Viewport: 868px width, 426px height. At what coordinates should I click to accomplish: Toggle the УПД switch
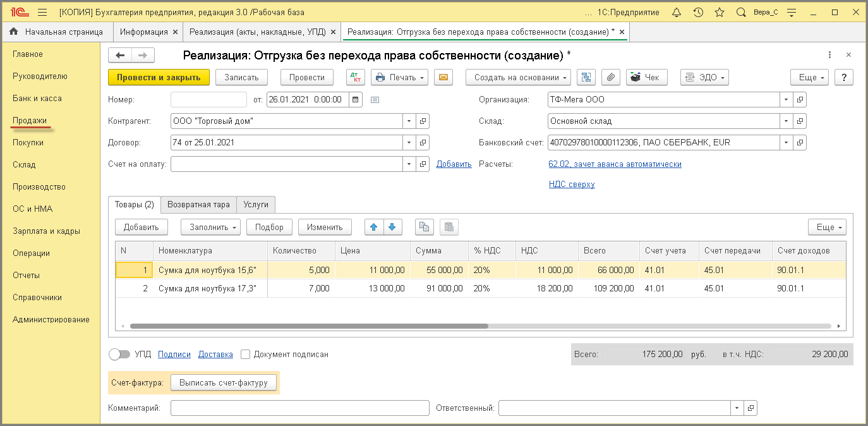[x=119, y=355]
